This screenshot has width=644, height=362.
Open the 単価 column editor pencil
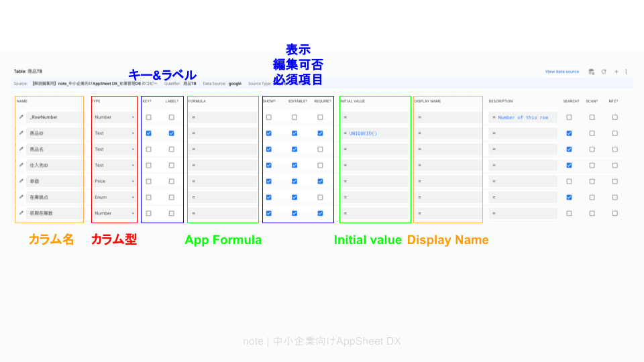click(21, 181)
